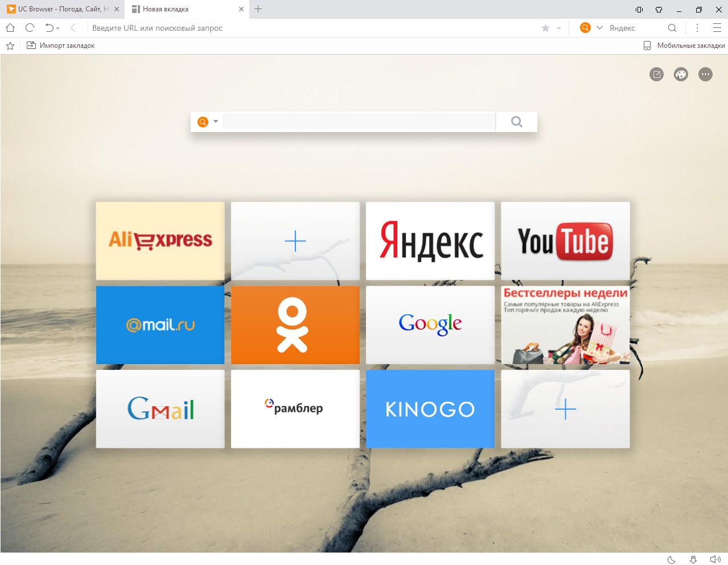728x565 pixels.
Task: Bookmark page with star icon in address bar
Action: click(545, 28)
